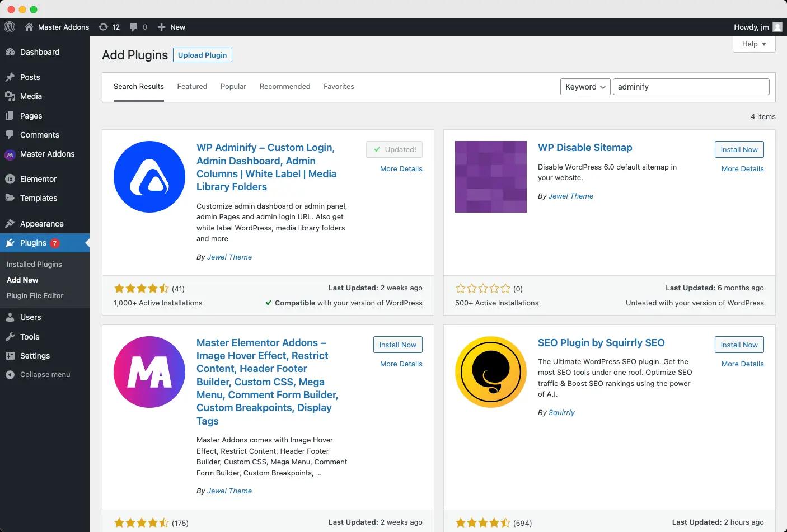Install SEO Plugin by Squirrly with Install Now
Image resolution: width=787 pixels, height=532 pixels.
point(739,345)
